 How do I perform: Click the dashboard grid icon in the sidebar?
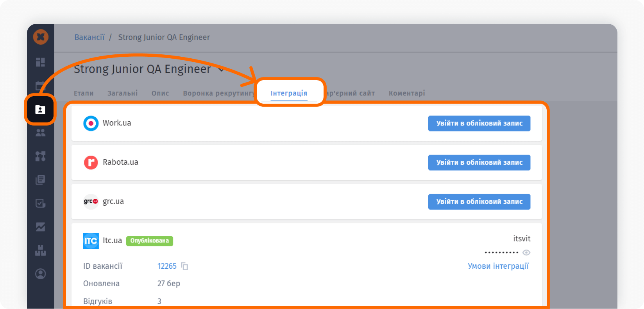(x=40, y=62)
